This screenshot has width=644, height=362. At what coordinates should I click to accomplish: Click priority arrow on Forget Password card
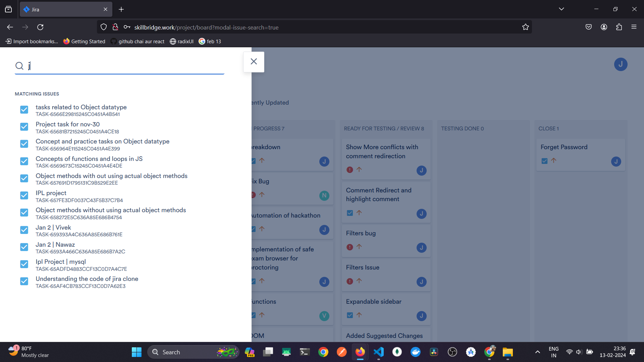point(554,161)
